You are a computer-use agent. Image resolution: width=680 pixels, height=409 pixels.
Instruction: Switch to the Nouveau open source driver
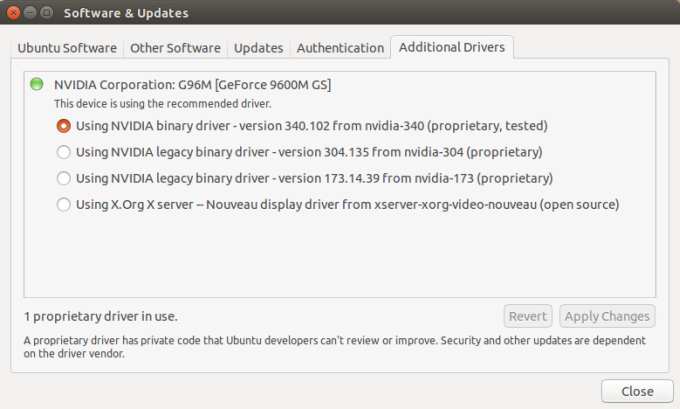[x=64, y=204]
